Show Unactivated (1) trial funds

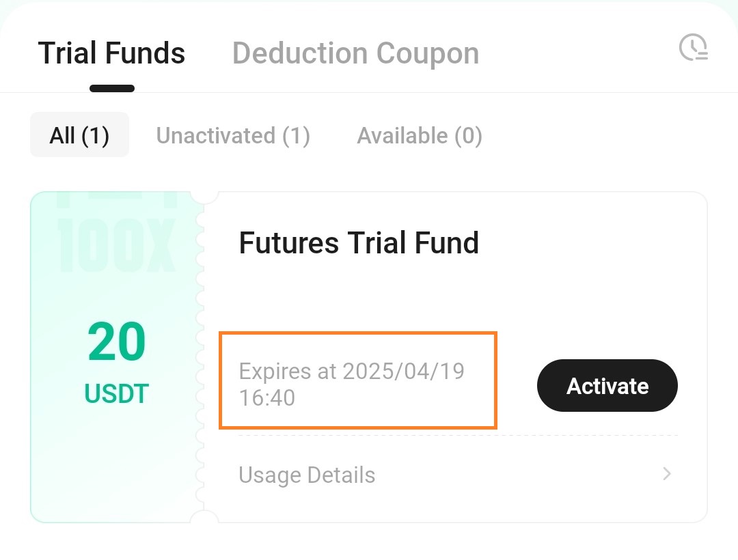[233, 136]
